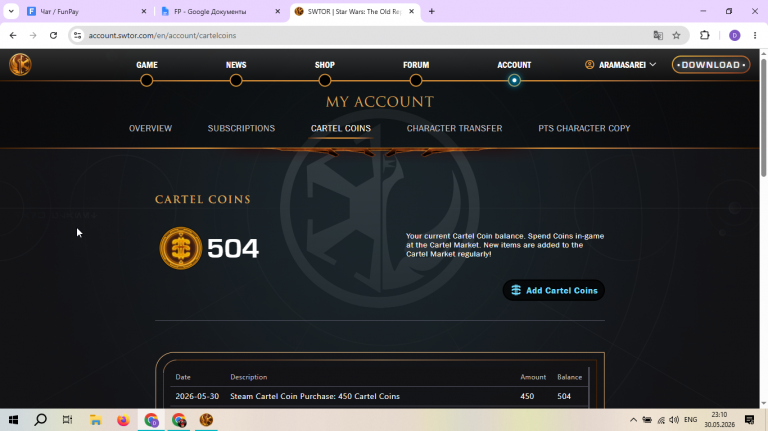The height and width of the screenshot is (431, 768).
Task: Click the battery tray icon
Action: [x=647, y=420]
